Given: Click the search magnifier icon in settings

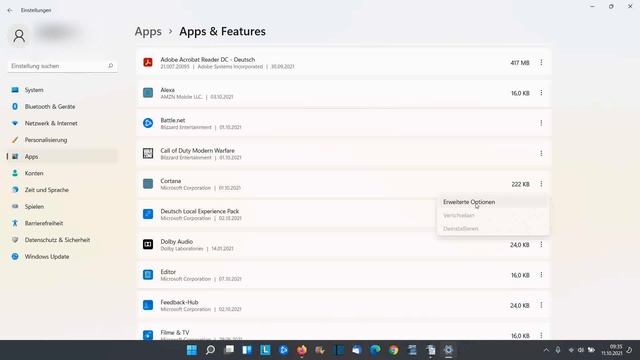Looking at the screenshot, I should pos(110,66).
